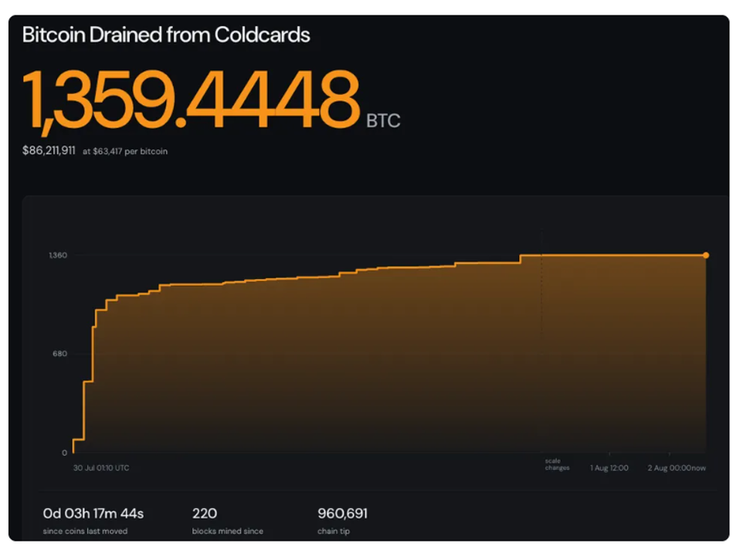The width and height of the screenshot is (753, 560).
Task: Click the '1 Aug 12:00' axis label
Action: pyautogui.click(x=609, y=468)
